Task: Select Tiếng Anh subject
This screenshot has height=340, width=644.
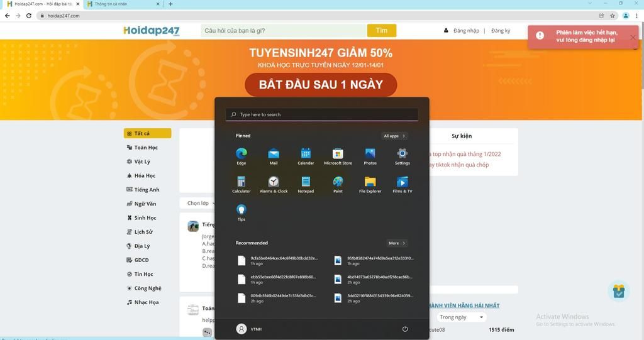Action: (x=143, y=190)
